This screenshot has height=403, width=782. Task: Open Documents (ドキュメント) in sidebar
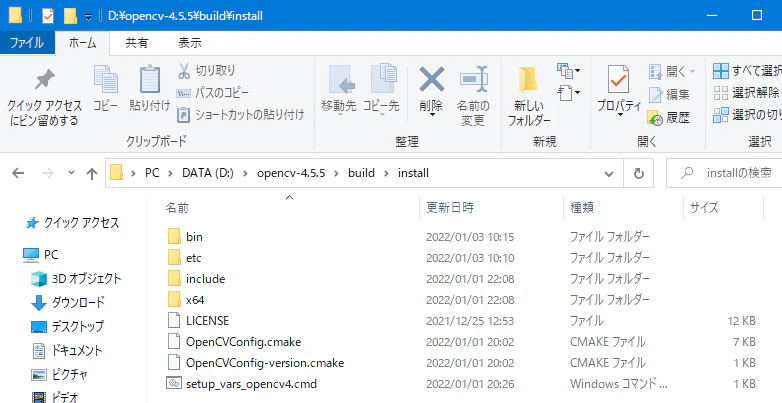click(66, 350)
